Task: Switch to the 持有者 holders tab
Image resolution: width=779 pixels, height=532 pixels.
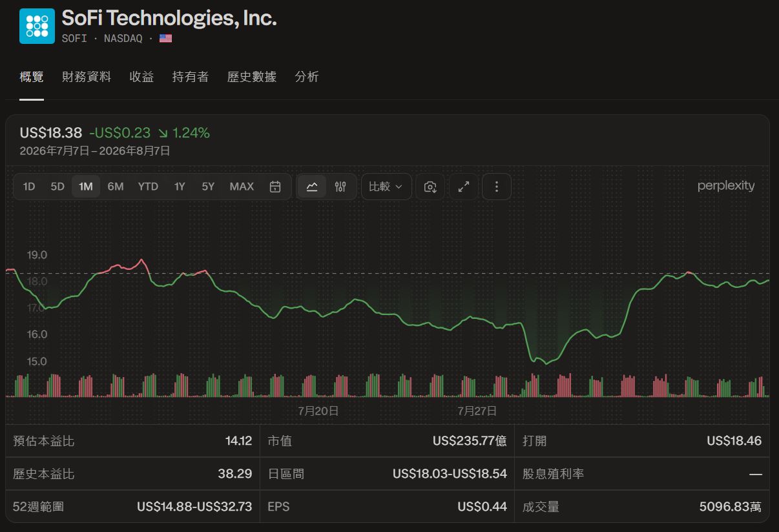Action: click(191, 77)
